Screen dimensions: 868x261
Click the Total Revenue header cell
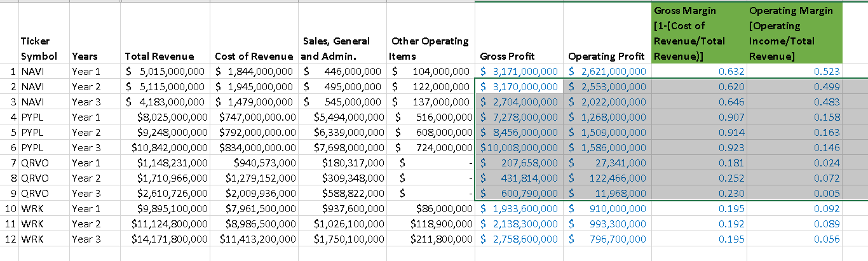click(165, 34)
